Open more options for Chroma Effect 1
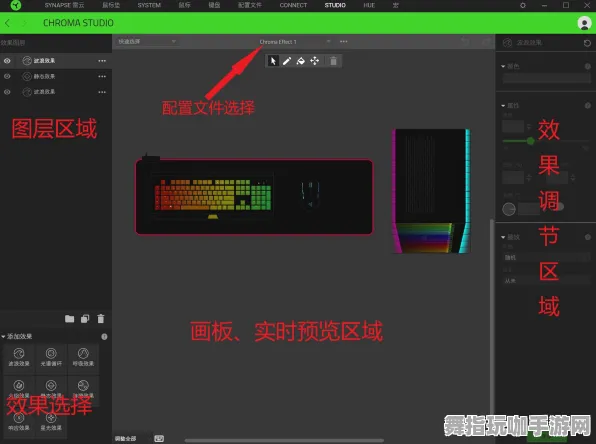Screen dimensions: 596x444 point(344,41)
